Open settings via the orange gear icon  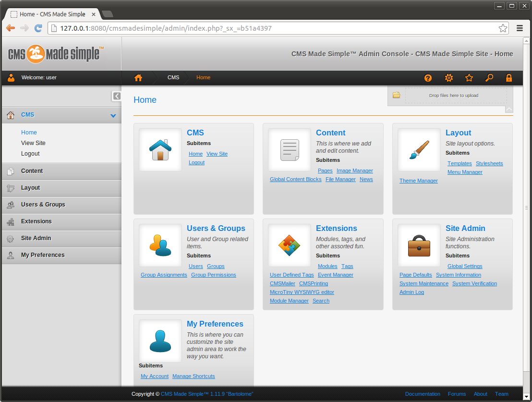(449, 78)
